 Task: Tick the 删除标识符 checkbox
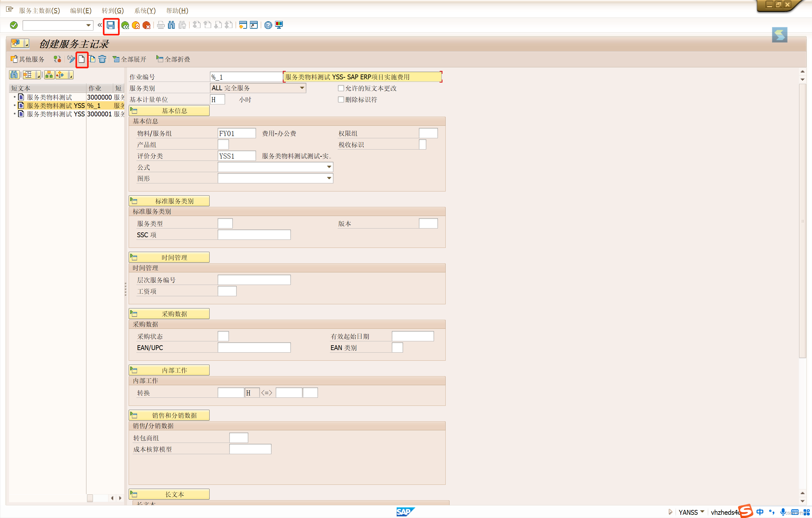(x=341, y=99)
